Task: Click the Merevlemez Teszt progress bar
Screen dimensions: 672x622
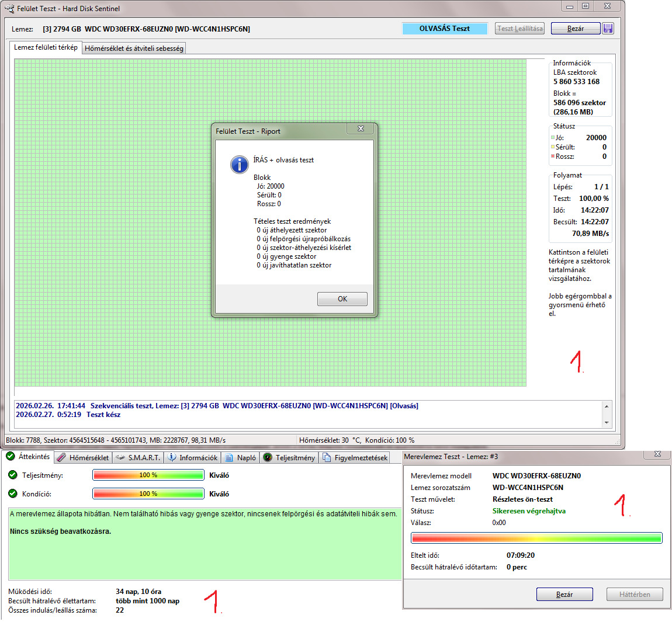Action: [536, 538]
